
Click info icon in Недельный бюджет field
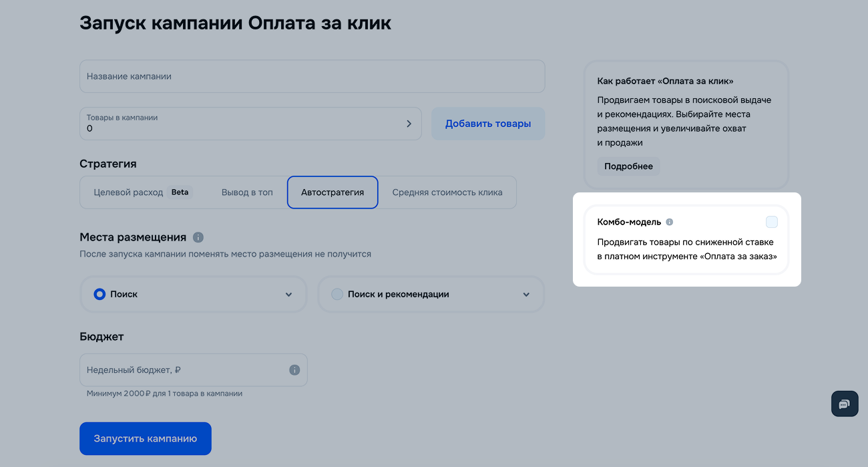tap(294, 370)
